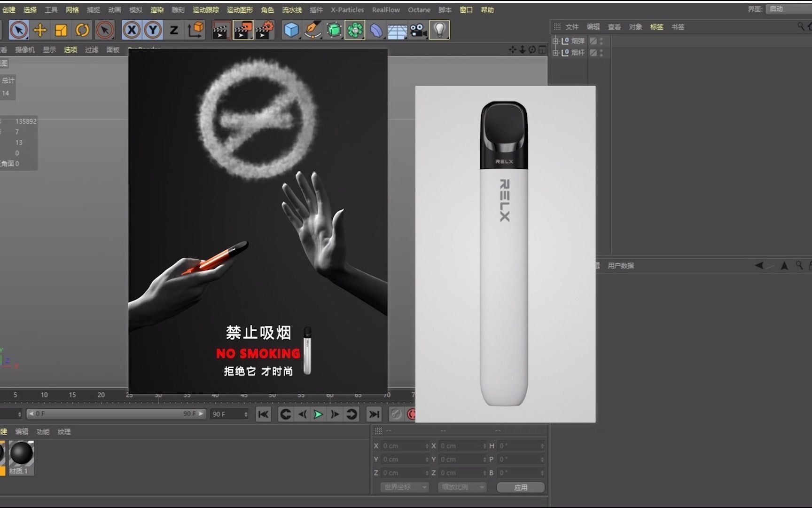Click the viewport orbit navigation icon

pyautogui.click(x=532, y=49)
